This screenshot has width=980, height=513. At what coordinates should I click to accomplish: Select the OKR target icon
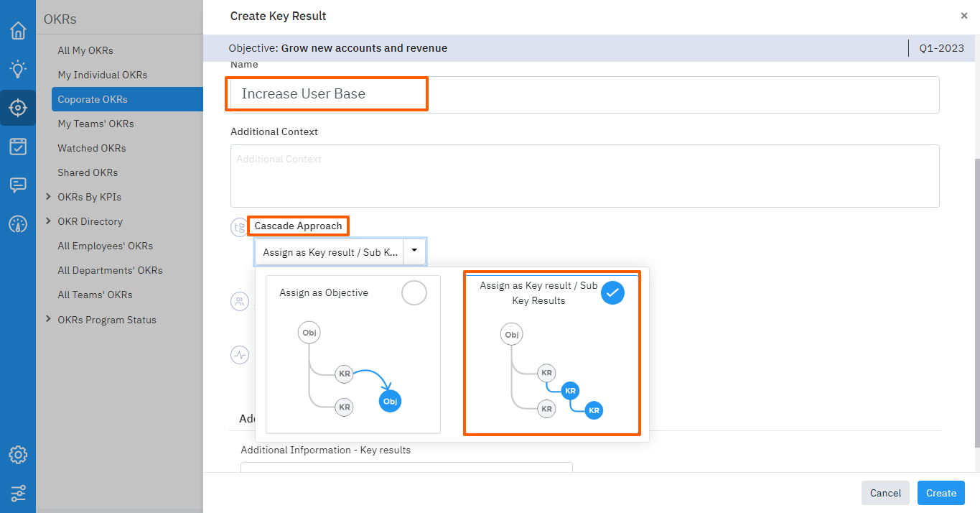coord(18,108)
